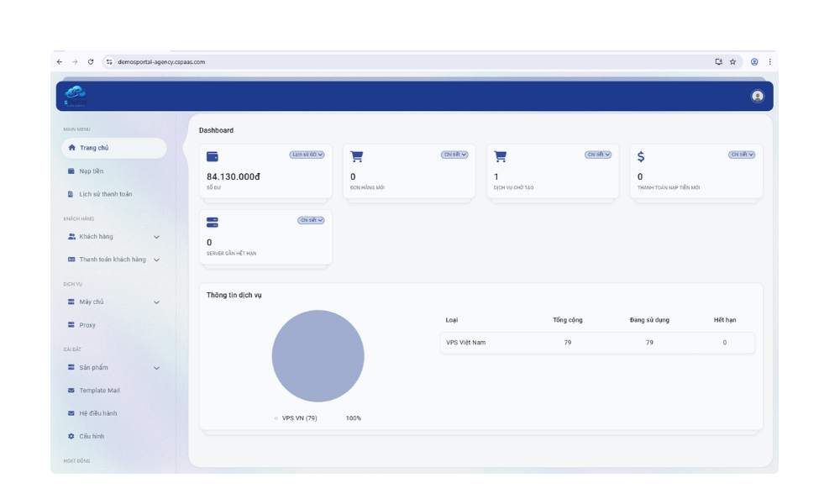Open Chi tiết dropdown on Dịch vụ chờ tạo card

click(x=598, y=155)
